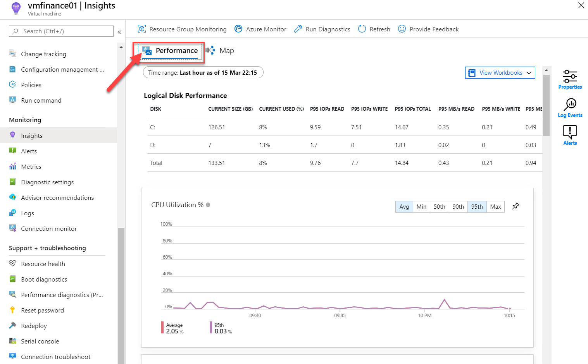
Task: Open the Properties panel icon
Action: coord(570,79)
